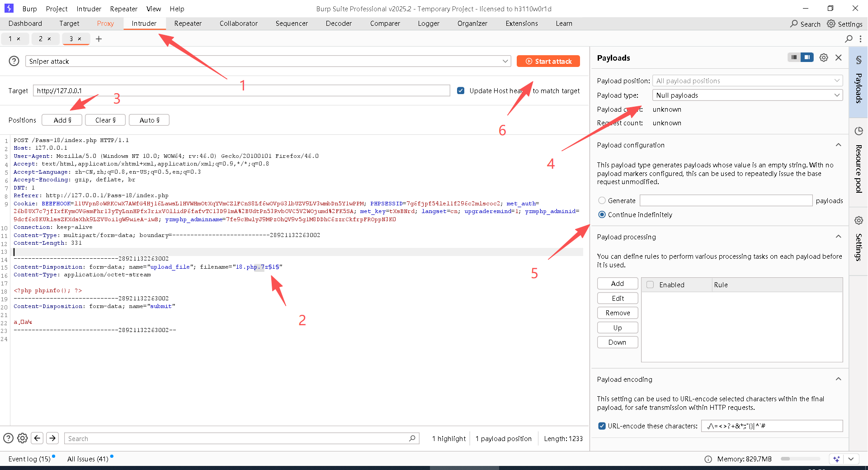
Task: Switch Payloads panel to list layout icon
Action: [794, 57]
